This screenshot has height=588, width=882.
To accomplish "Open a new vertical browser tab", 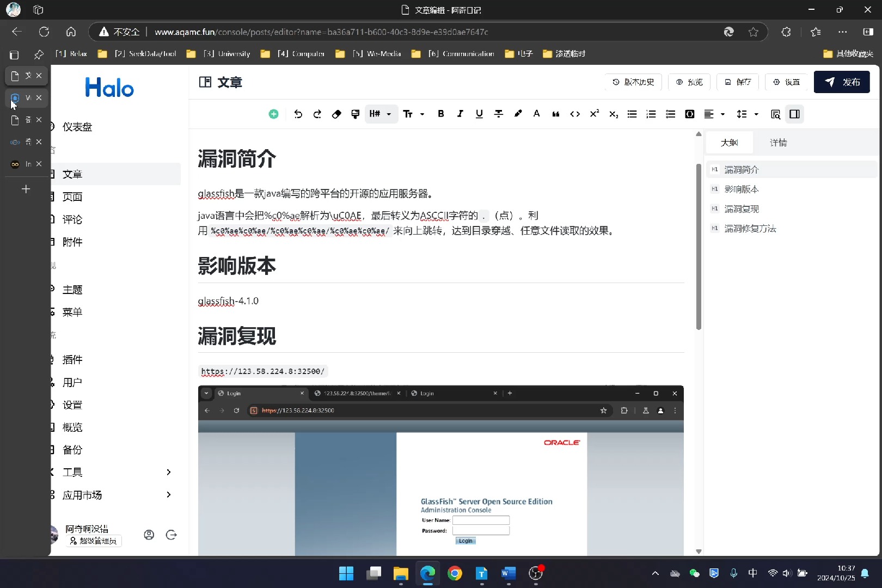I will pos(26,189).
